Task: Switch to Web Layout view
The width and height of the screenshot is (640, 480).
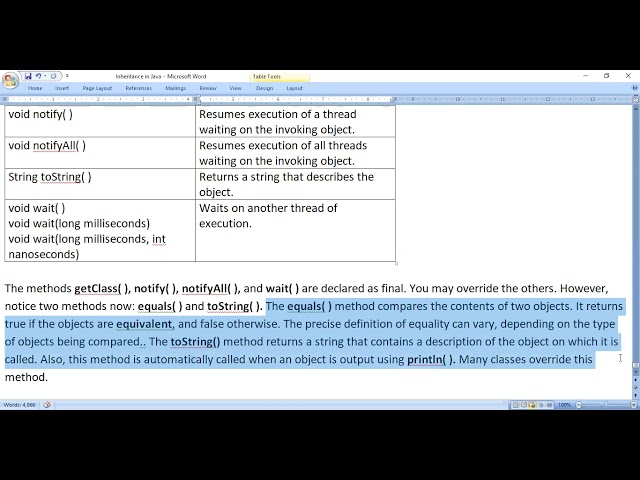Action: tap(532, 405)
